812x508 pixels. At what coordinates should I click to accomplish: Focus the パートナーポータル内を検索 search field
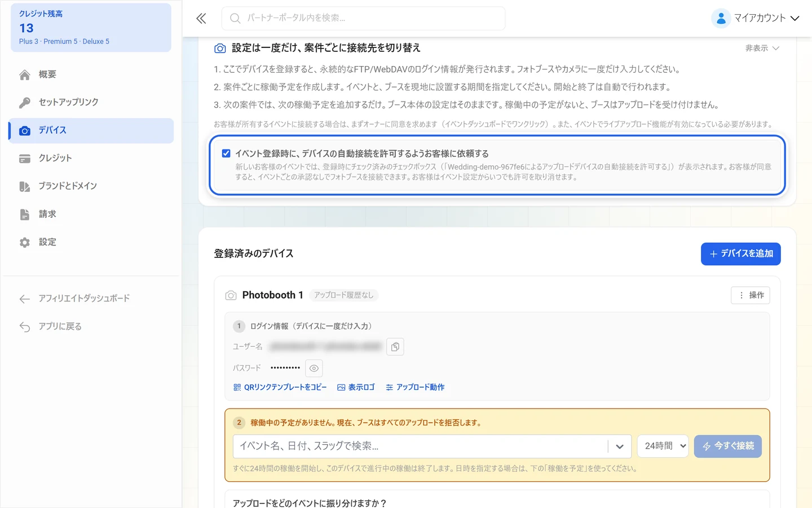pos(364,19)
